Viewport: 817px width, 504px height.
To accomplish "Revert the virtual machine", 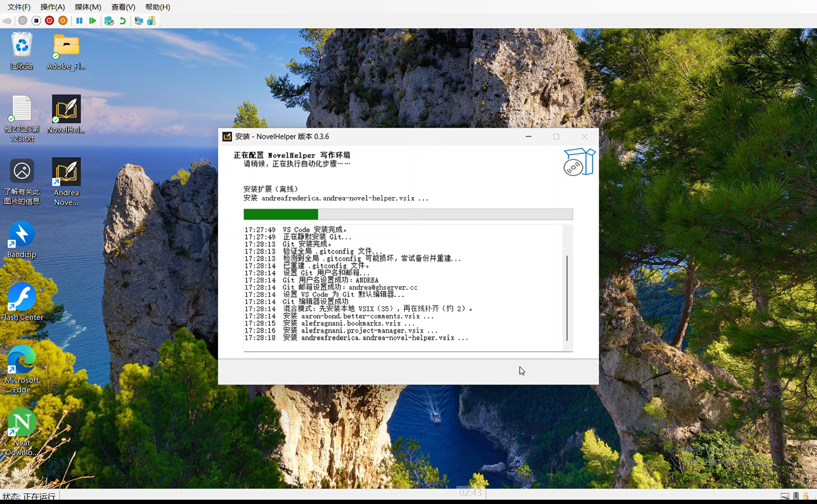I will (x=123, y=21).
